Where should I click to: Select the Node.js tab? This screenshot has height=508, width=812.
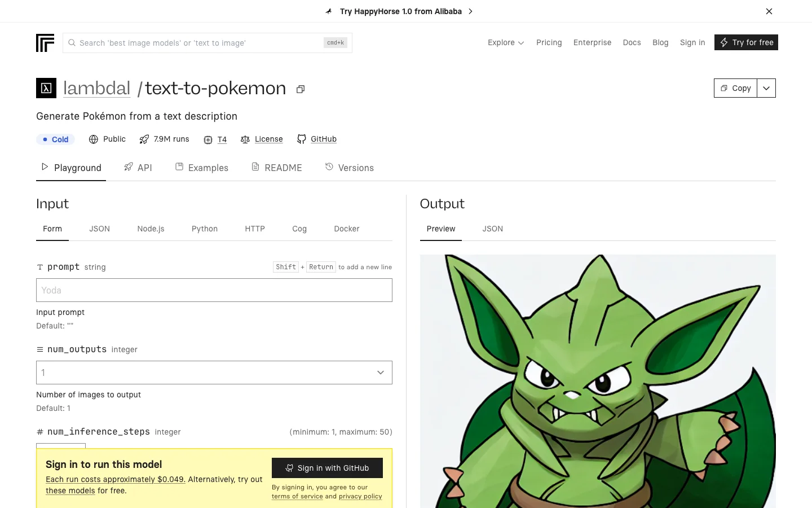(151, 229)
